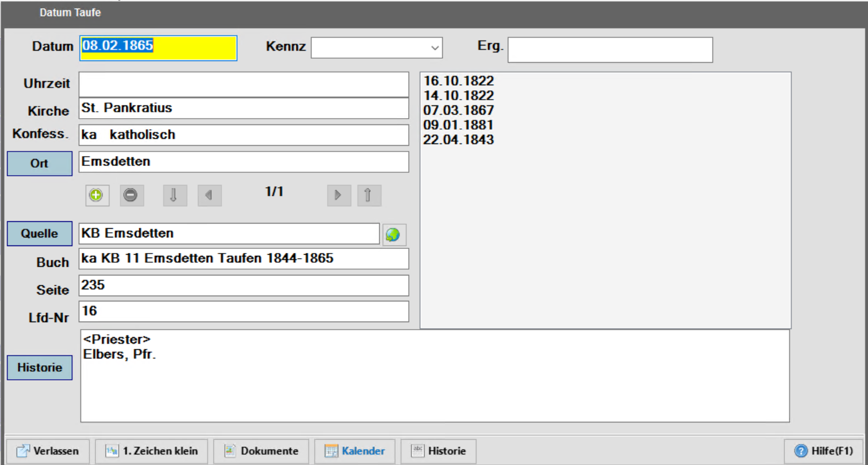Click the <Priester> line in notes

click(x=117, y=340)
